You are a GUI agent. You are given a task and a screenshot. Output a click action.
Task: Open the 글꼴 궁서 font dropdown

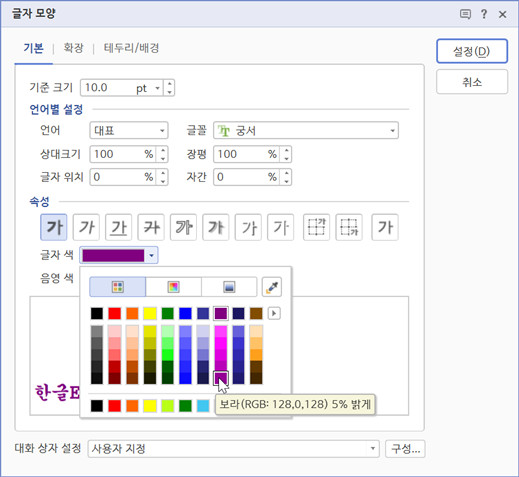[x=306, y=130]
